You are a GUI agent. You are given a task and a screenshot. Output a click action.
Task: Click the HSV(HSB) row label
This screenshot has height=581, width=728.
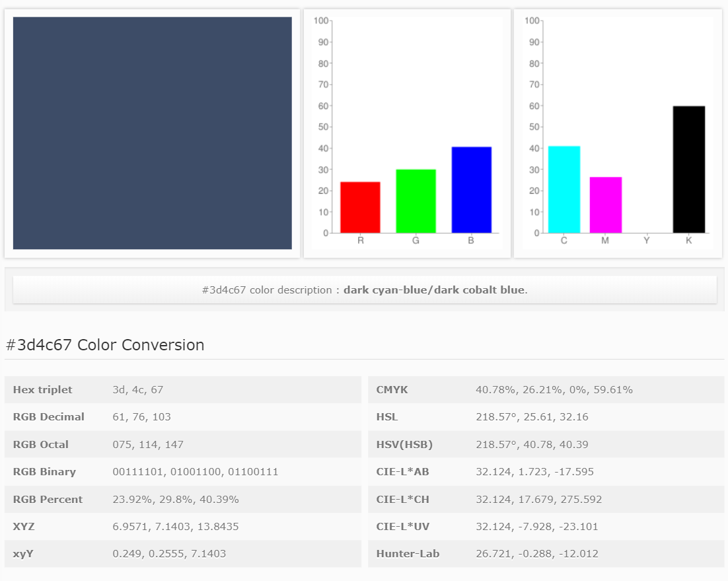click(x=404, y=445)
